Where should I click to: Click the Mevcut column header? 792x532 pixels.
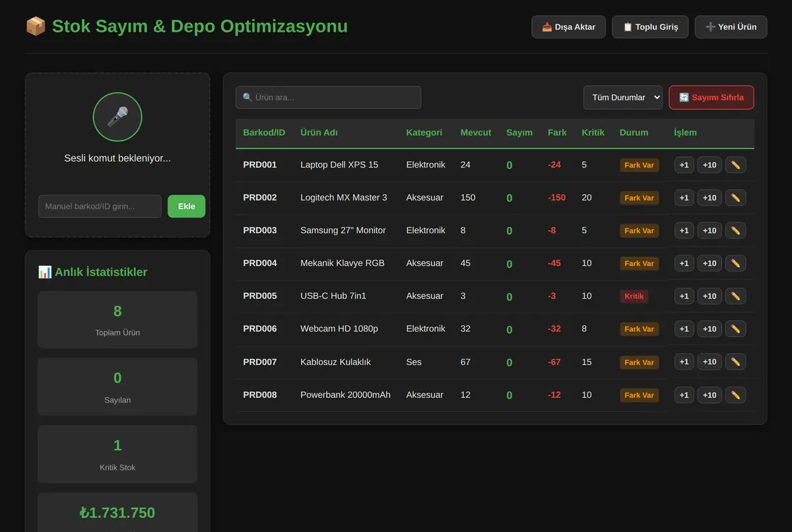[476, 133]
